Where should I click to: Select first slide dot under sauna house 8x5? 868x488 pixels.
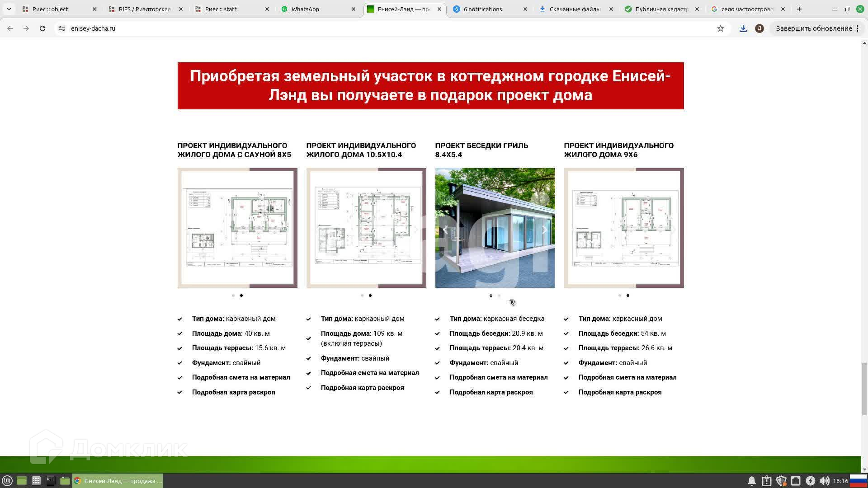pos(233,296)
